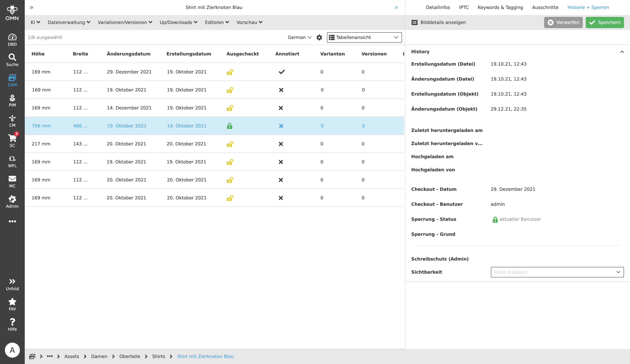Switch to Keywords & Tagging tab
The height and width of the screenshot is (364, 630).
tap(500, 7)
